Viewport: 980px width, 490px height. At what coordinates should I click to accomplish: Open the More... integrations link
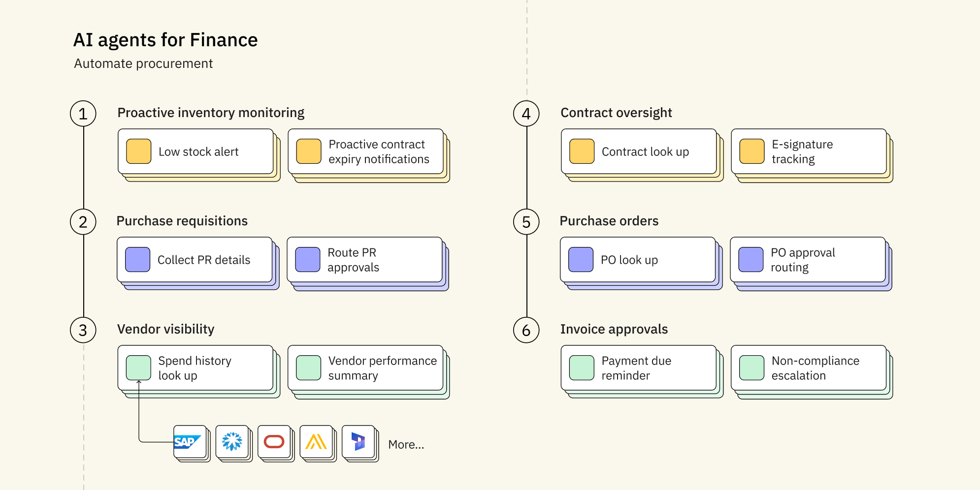pyautogui.click(x=406, y=445)
